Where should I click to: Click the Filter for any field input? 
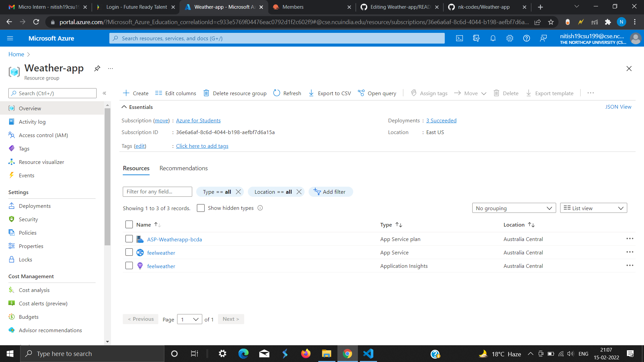pos(157,192)
